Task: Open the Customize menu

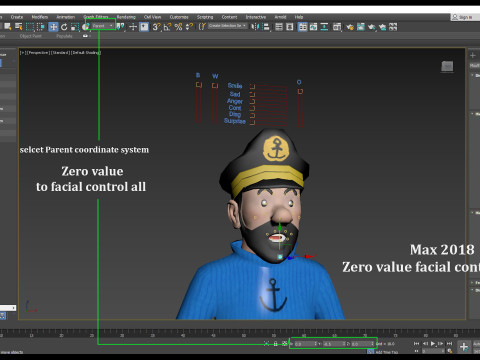Action: tap(179, 17)
